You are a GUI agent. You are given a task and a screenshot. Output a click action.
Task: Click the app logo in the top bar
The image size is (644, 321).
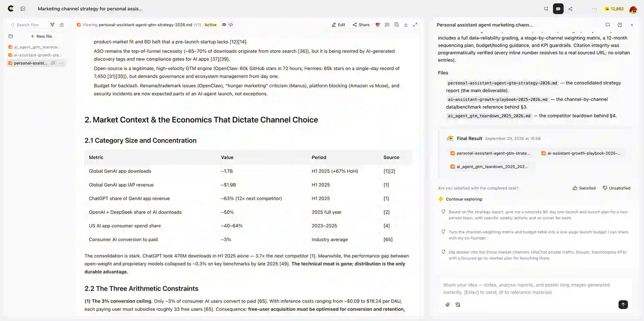(x=11, y=9)
